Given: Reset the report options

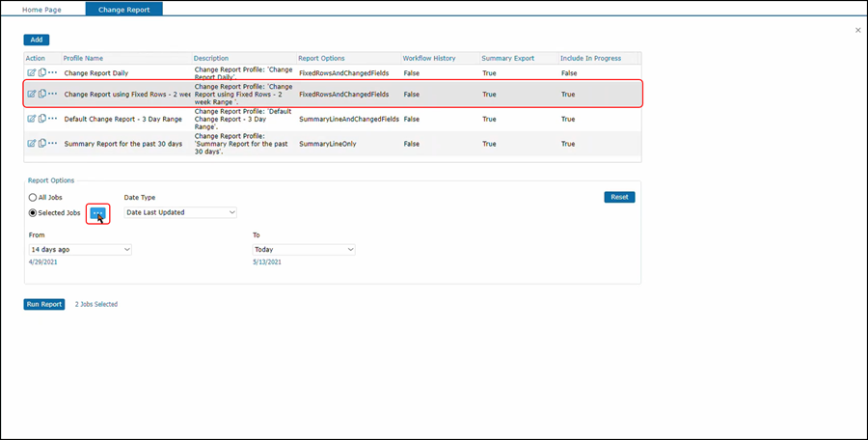Looking at the screenshot, I should coord(619,197).
